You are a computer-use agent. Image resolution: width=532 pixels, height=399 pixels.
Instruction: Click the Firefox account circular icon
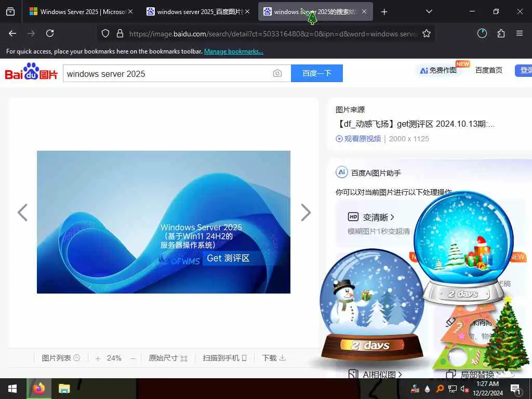[x=482, y=33]
